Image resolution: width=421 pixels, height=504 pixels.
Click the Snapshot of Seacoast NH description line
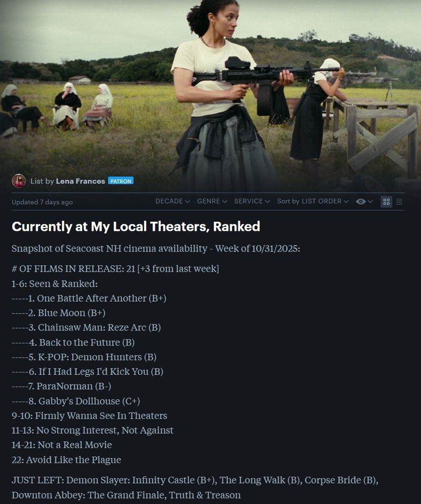point(156,248)
